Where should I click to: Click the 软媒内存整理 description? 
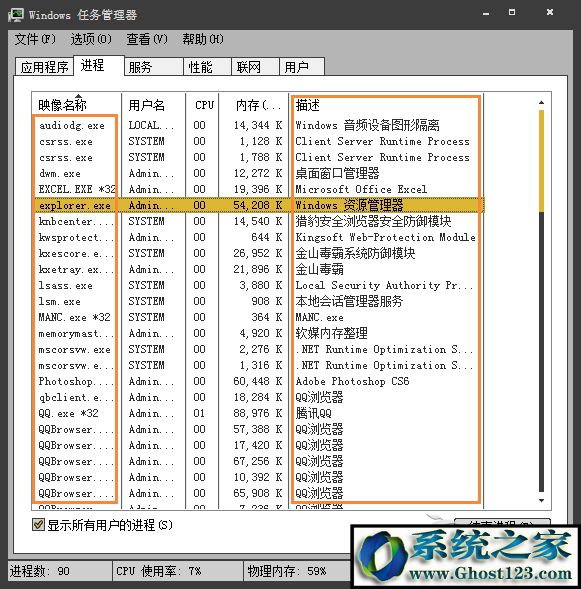(331, 334)
